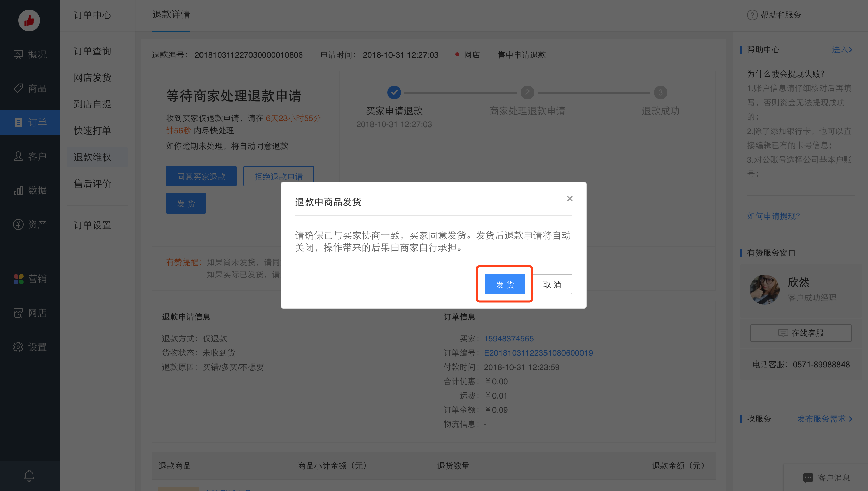
Task: Open 订单设置 in the submenu
Action: pyautogui.click(x=92, y=225)
